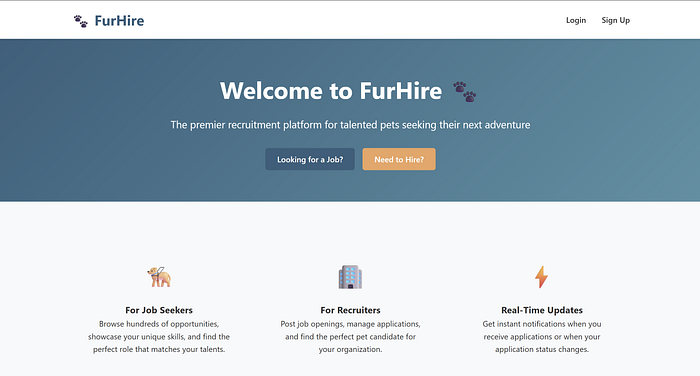Select the 'For Recruiters' heading
Screen dimensions: 700x376
tap(350, 310)
